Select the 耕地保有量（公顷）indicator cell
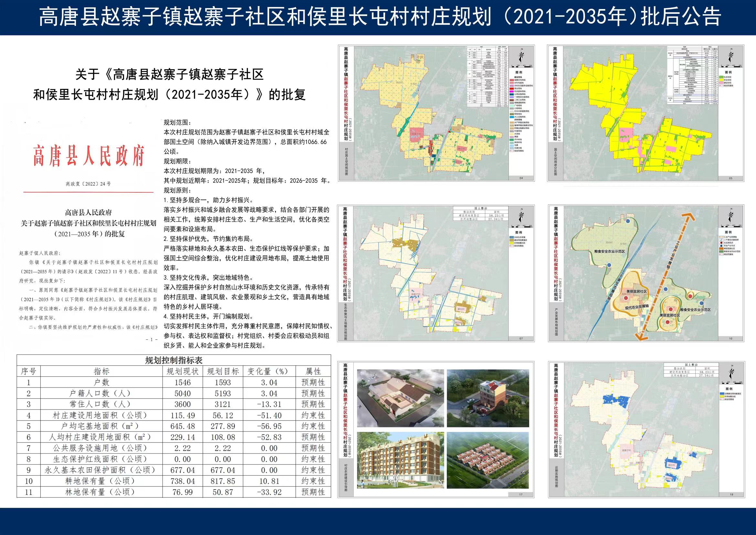Viewport: 756px width, 535px height. pyautogui.click(x=101, y=481)
